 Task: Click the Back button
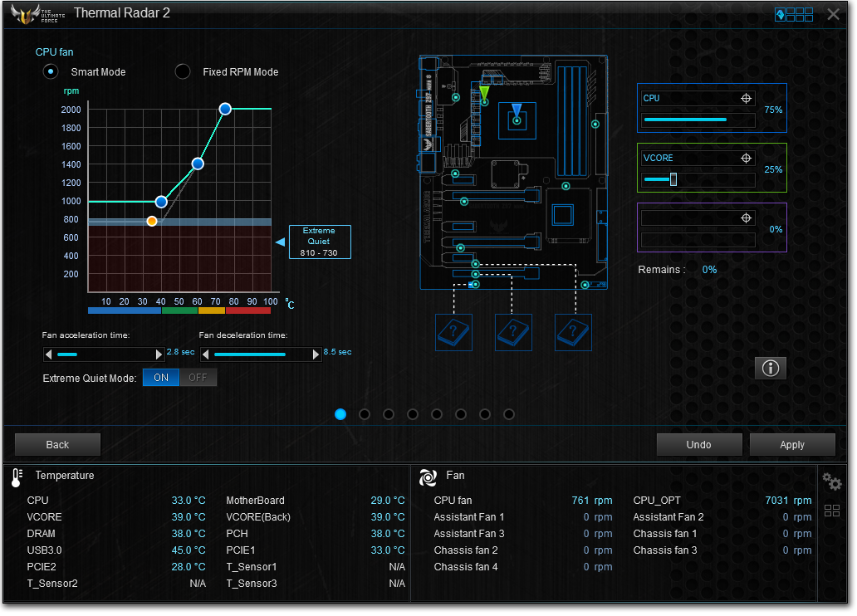pyautogui.click(x=57, y=445)
